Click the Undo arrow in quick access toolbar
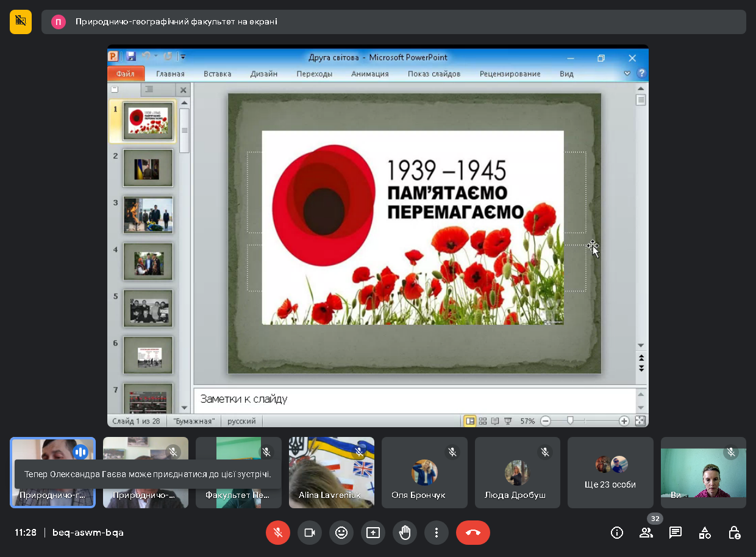Screen dimensions: 756x557 [146, 57]
